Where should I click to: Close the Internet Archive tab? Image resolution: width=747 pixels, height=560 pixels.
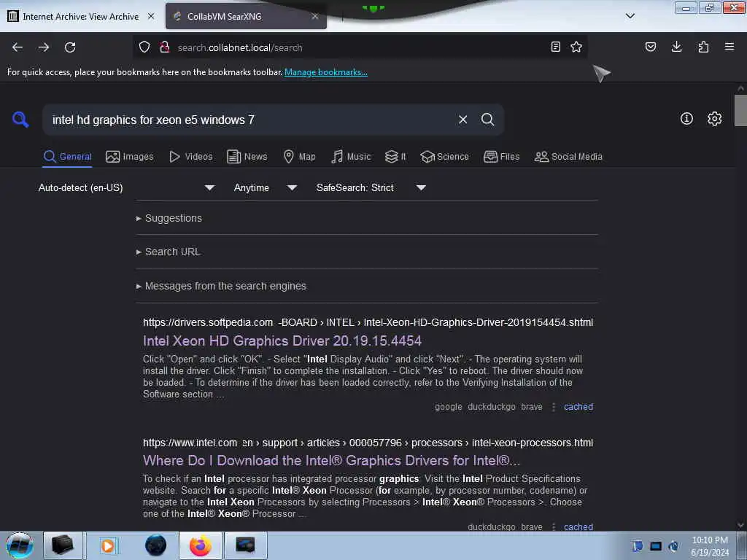tap(151, 16)
